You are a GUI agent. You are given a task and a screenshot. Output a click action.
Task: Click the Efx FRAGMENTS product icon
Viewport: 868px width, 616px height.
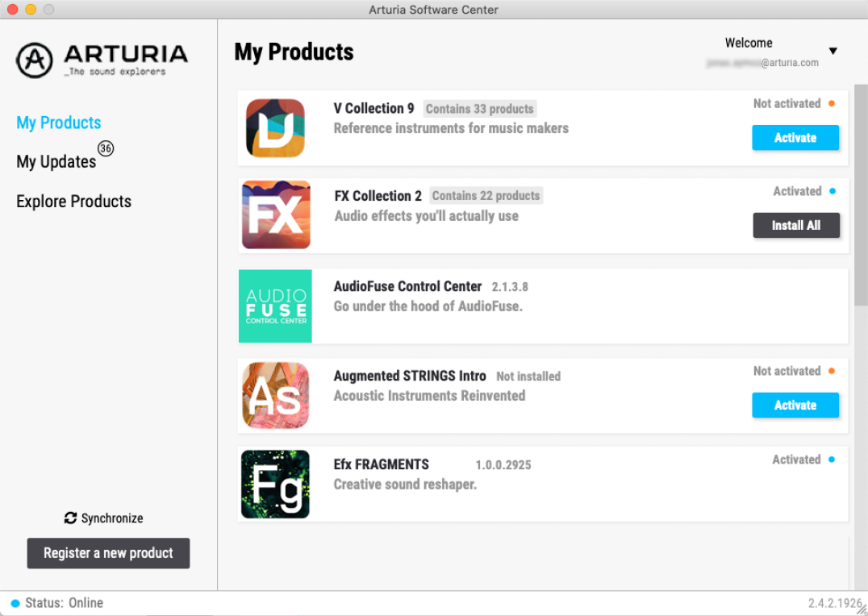click(x=275, y=484)
